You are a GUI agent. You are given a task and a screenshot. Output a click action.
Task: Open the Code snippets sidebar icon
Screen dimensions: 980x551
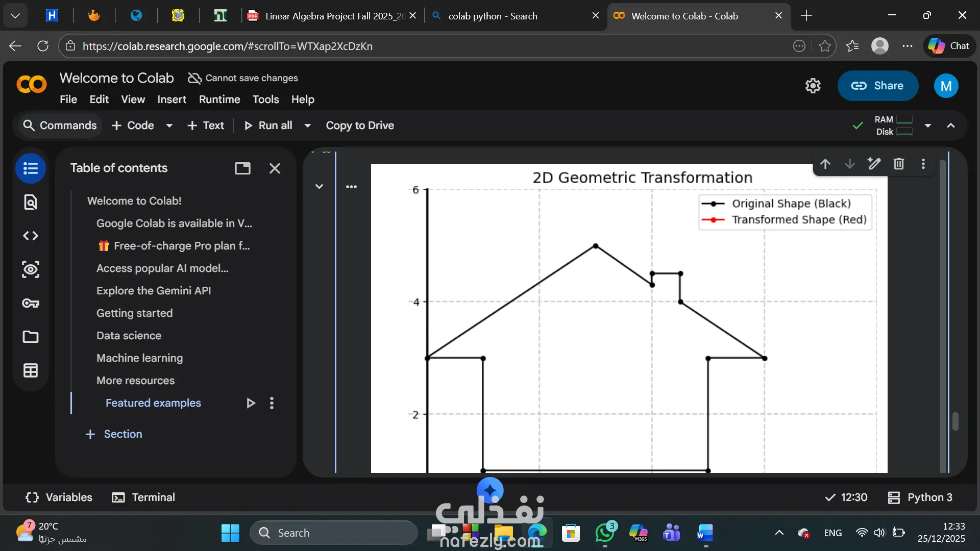tap(31, 236)
